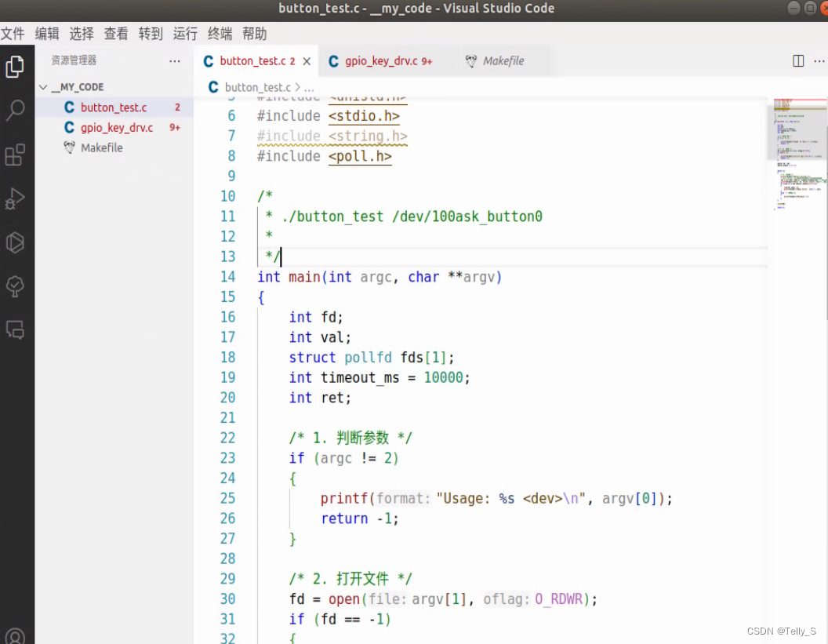The width and height of the screenshot is (828, 644).
Task: Select gpio_key_drv.c in explorer
Action: pyautogui.click(x=114, y=127)
